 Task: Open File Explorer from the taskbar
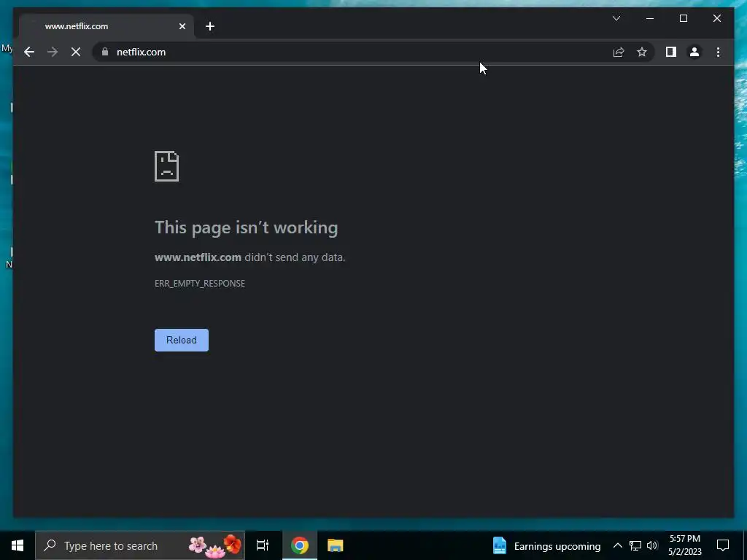(x=336, y=545)
